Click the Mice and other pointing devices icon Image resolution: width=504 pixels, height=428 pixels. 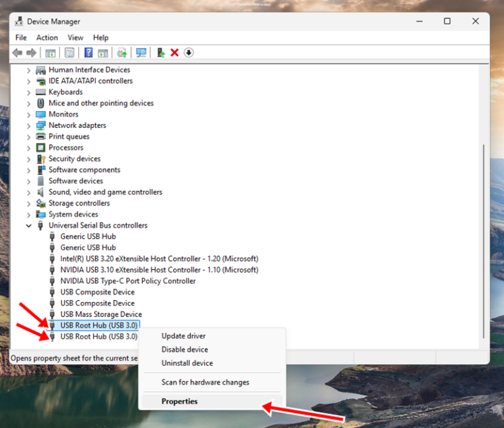[x=41, y=103]
